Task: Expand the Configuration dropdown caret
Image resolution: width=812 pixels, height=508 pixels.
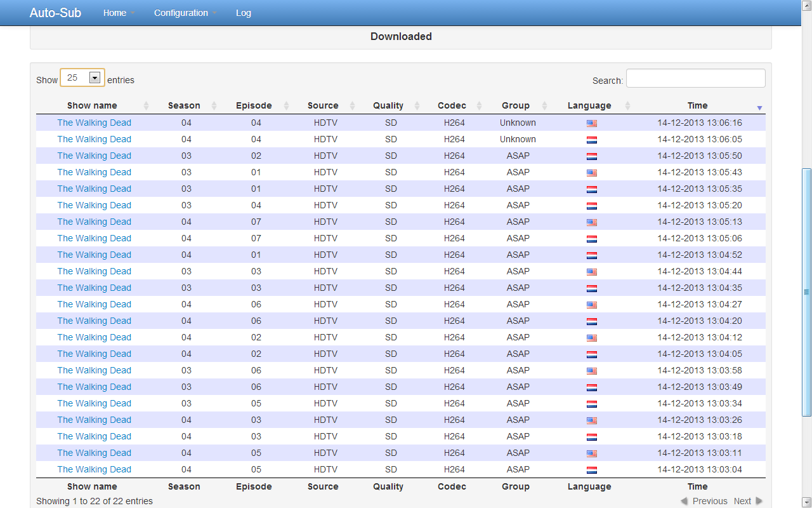Action: click(214, 13)
